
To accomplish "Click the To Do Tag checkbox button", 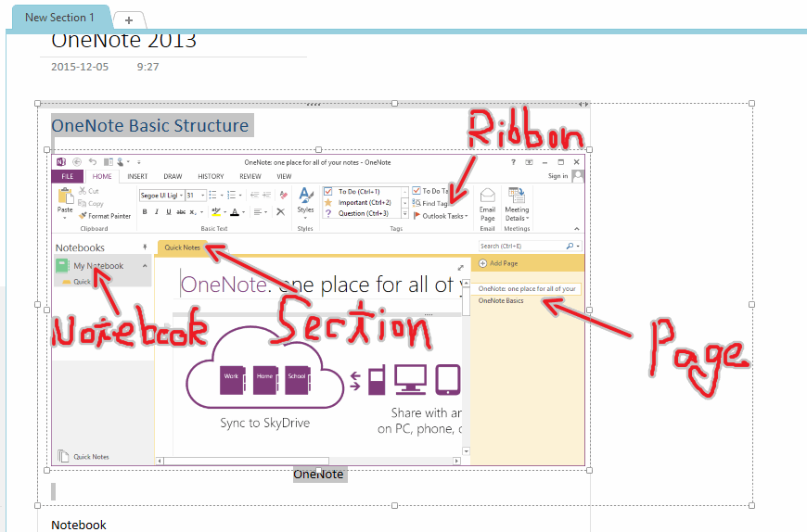I will point(430,191).
